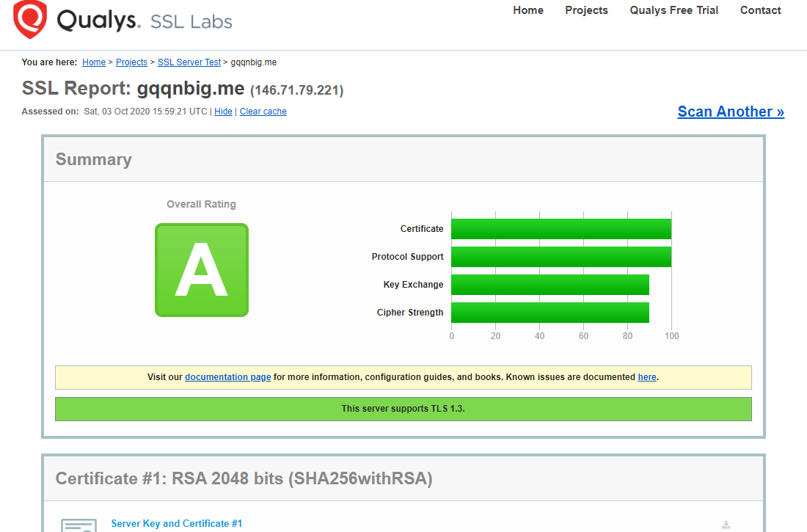Click the TLS 1.3 support banner

point(403,409)
